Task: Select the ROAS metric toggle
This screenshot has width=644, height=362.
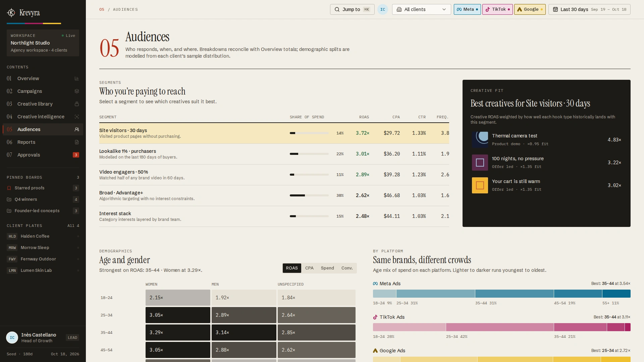Action: pyautogui.click(x=292, y=268)
